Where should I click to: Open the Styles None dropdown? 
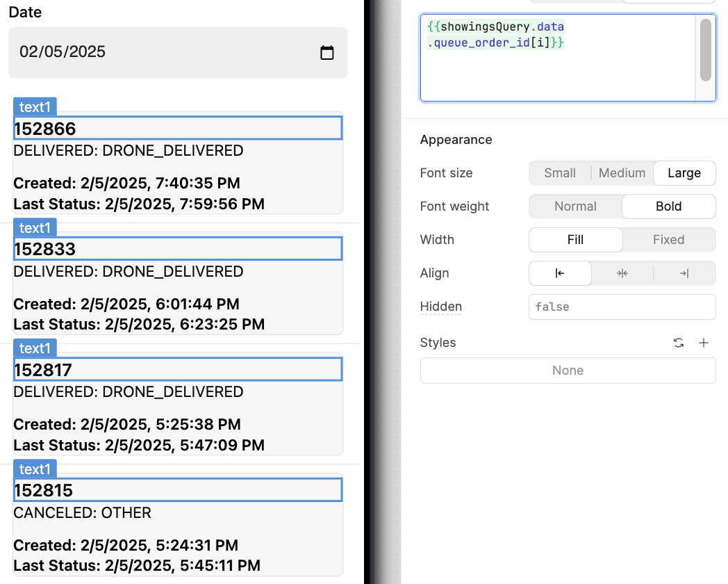pyautogui.click(x=568, y=371)
